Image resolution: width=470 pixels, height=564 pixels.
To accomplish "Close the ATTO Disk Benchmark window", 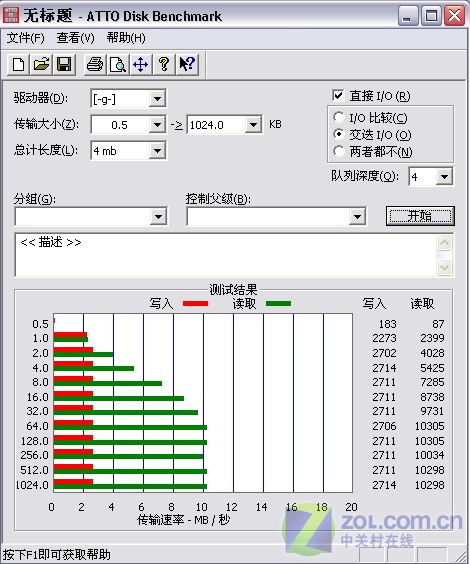I will pos(455,15).
